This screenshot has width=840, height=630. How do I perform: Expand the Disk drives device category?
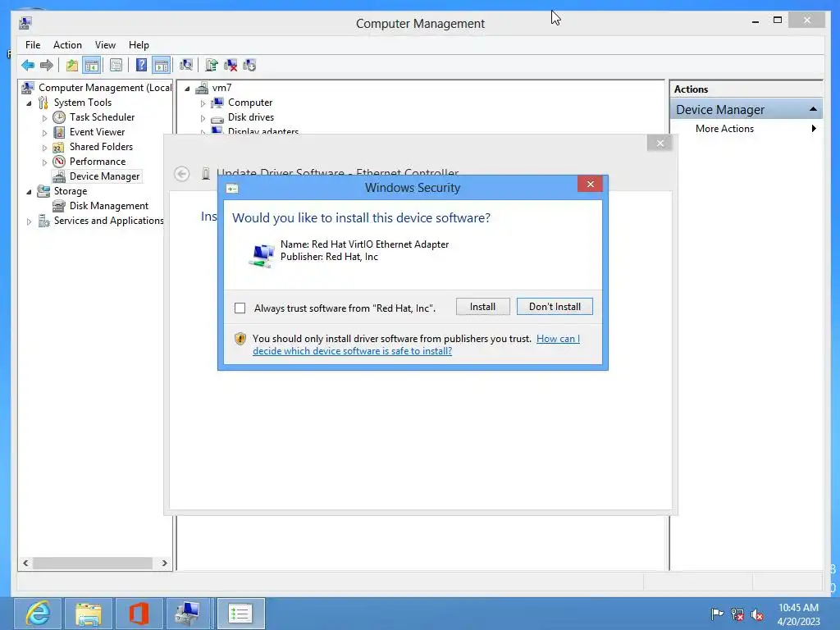[203, 118]
